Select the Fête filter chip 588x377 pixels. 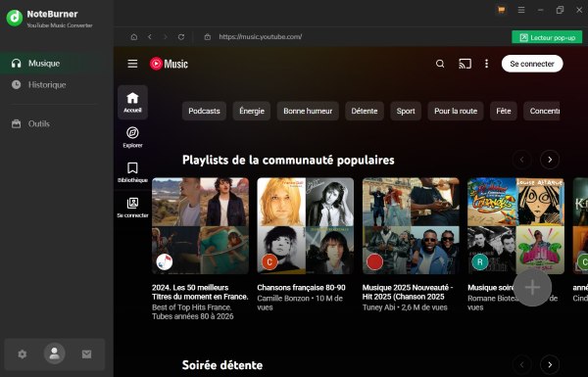point(504,111)
